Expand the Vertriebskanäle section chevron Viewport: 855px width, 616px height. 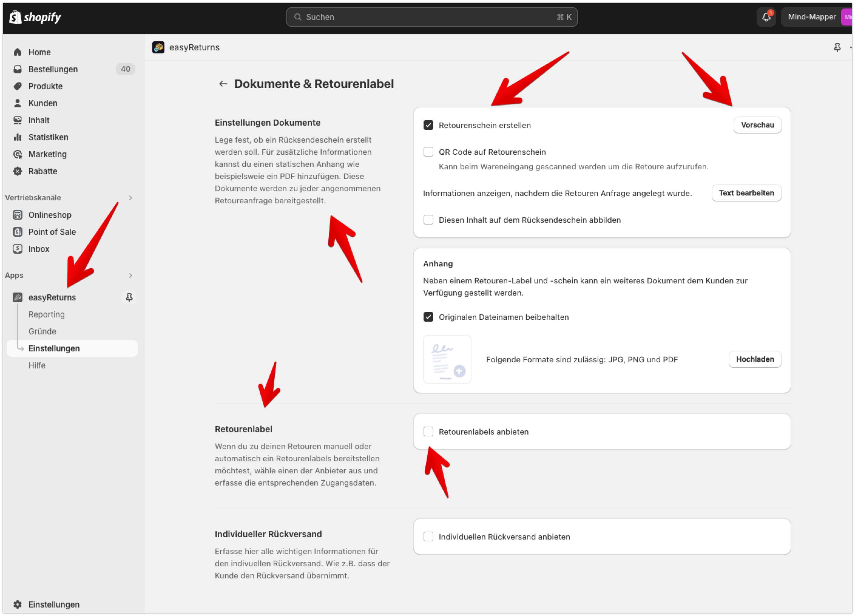[130, 198]
